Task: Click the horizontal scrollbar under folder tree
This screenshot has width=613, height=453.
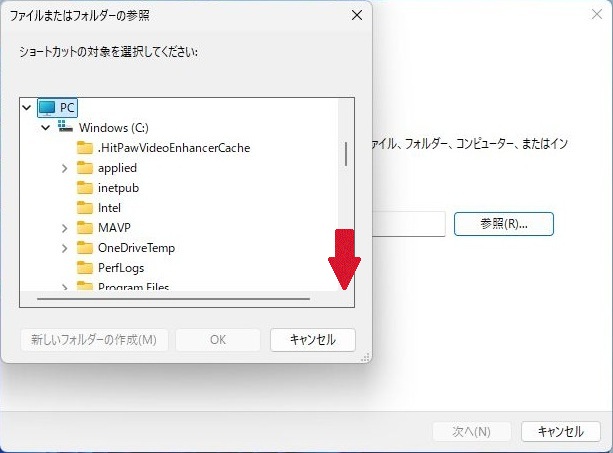Action: (x=172, y=298)
